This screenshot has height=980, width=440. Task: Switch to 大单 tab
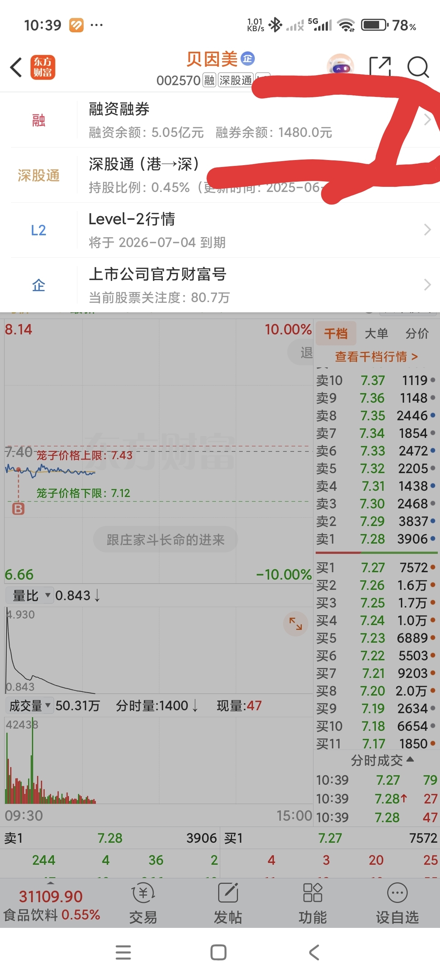(x=376, y=334)
